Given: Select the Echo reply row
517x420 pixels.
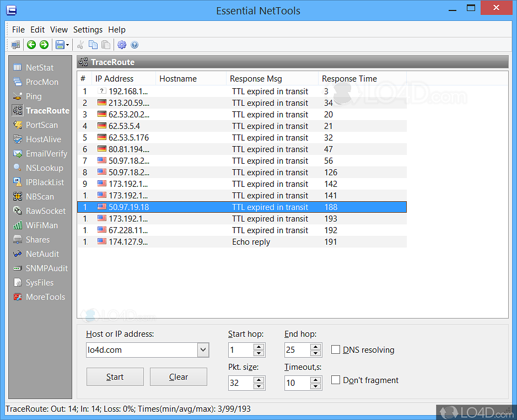Looking at the screenshot, I should coord(242,241).
